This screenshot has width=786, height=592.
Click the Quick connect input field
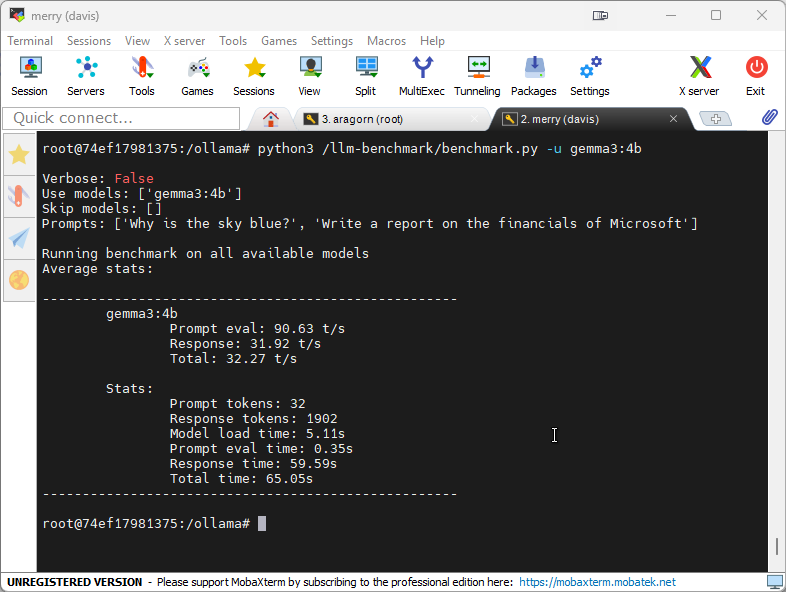[122, 118]
